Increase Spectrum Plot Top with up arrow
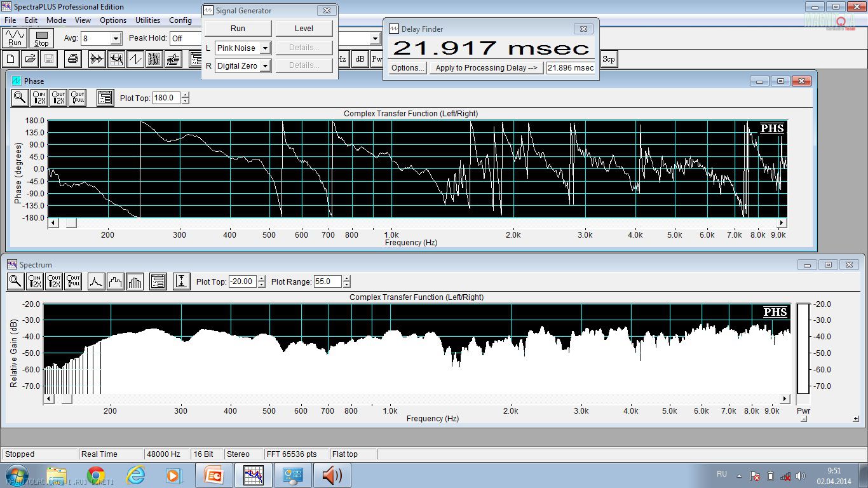Image resolution: width=868 pixels, height=488 pixels. [x=261, y=279]
